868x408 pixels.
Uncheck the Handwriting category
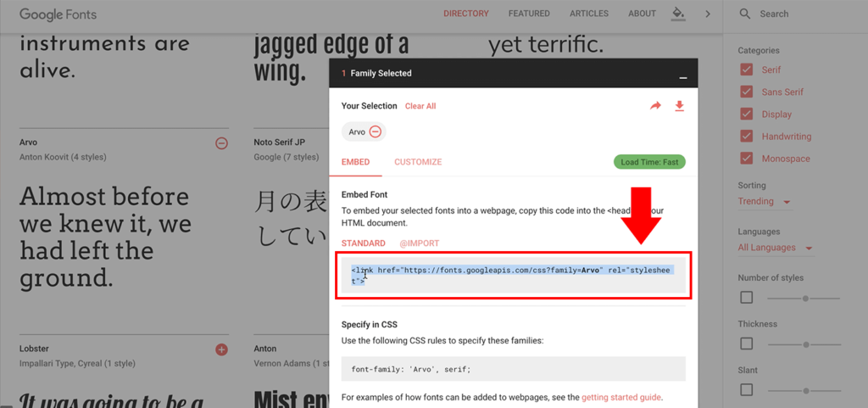click(x=747, y=137)
